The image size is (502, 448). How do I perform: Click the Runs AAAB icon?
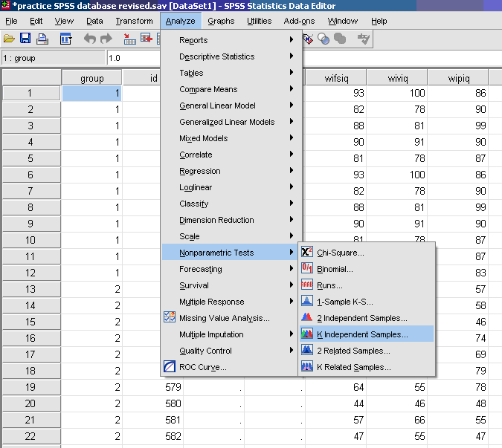pyautogui.click(x=306, y=285)
